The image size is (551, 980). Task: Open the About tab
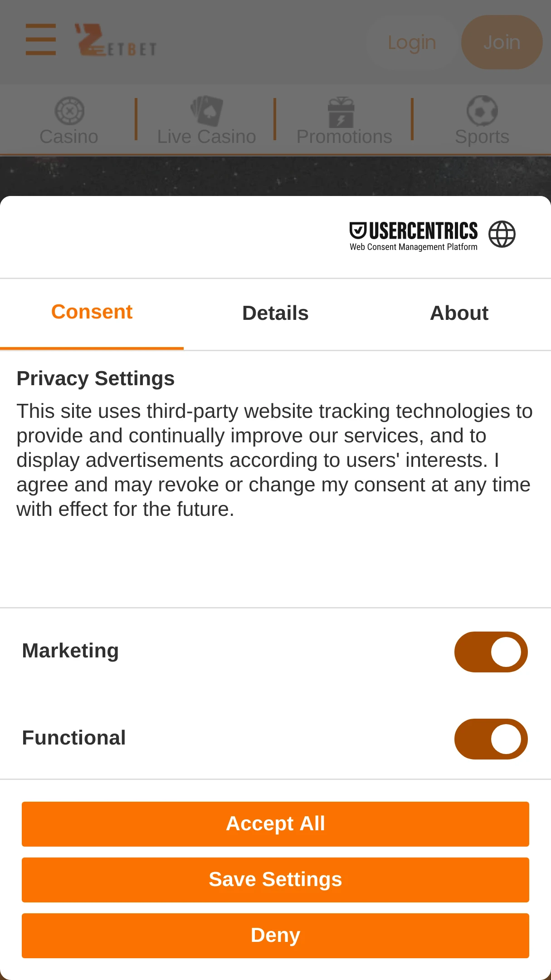tap(459, 313)
